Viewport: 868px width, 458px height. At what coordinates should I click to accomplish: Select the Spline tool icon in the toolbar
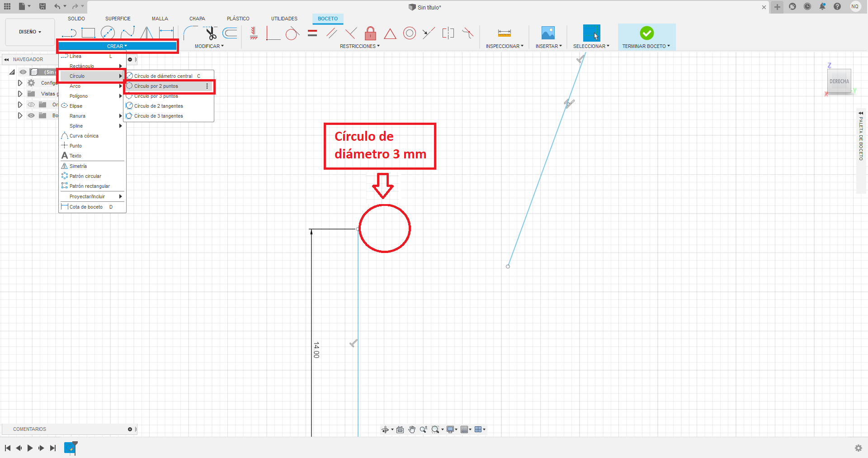tap(127, 33)
